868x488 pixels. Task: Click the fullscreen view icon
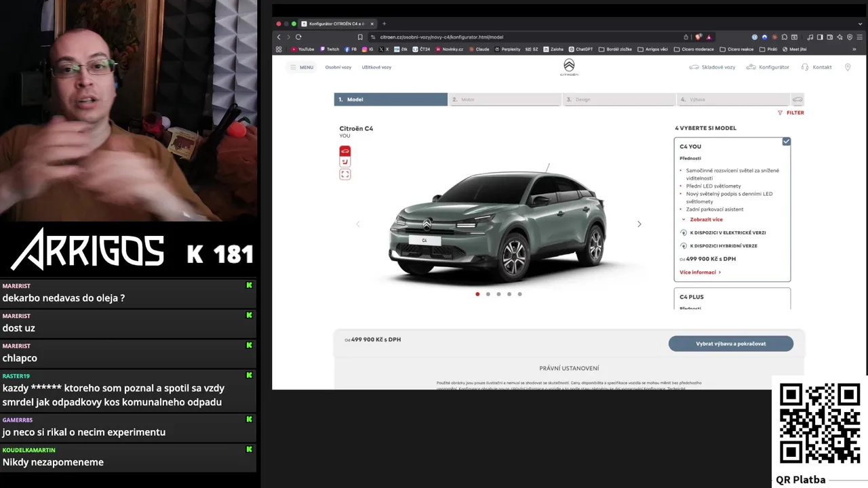[x=345, y=174]
